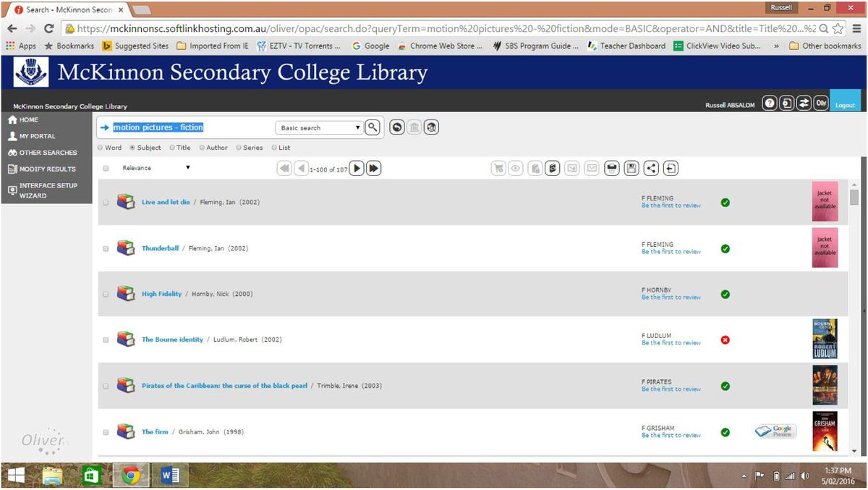Screen dimensions: 868x490
Task: Click the Pirates of the Caribbean cover thumbnail
Action: pos(825,385)
